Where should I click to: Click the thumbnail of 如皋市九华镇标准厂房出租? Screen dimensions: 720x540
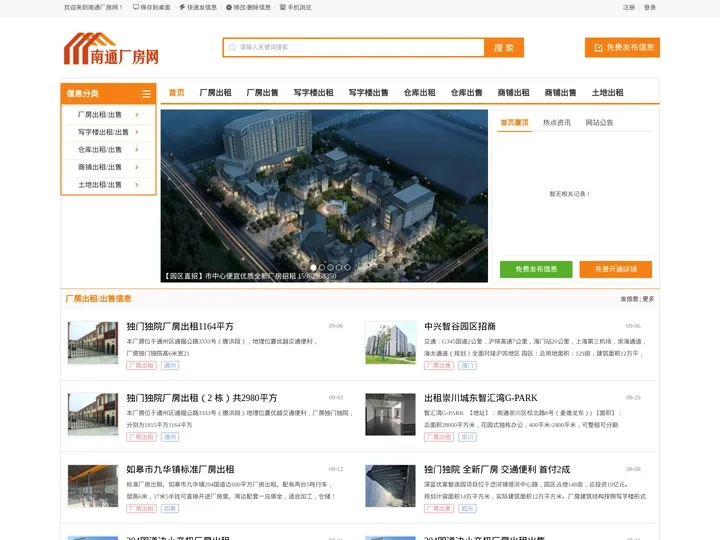point(93,486)
